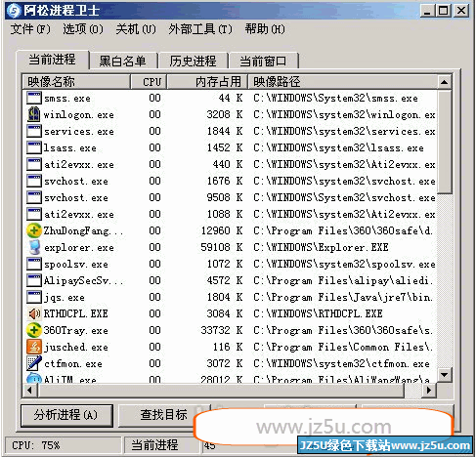
Task: Switch to the 当前窗口 tab
Action: [263, 61]
